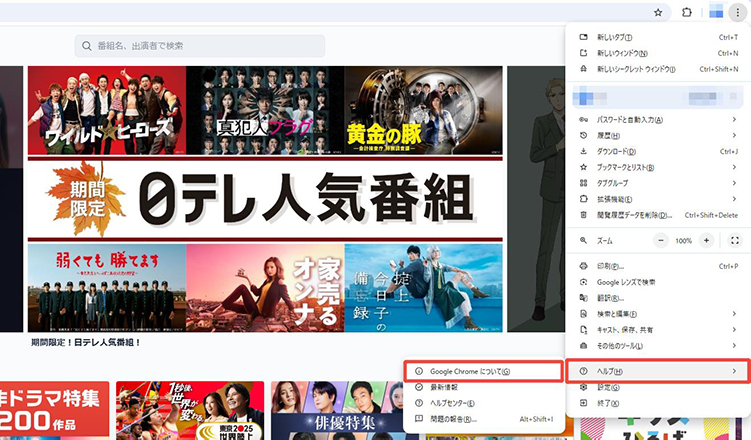Expand the その他のツール submenu arrow
This screenshot has height=440, width=751.
pos(734,345)
